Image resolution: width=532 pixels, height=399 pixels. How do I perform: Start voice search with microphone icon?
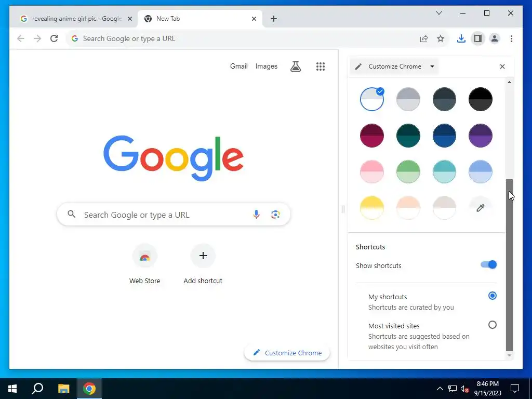click(256, 214)
